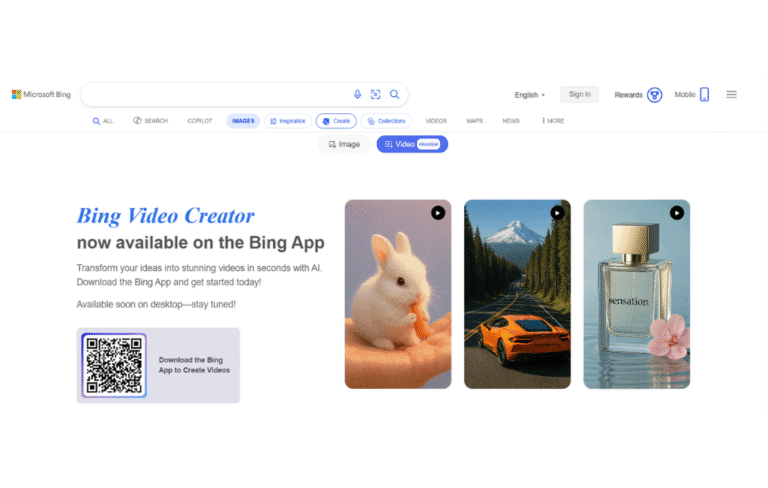Open the Rewards trophy icon

coord(655,95)
